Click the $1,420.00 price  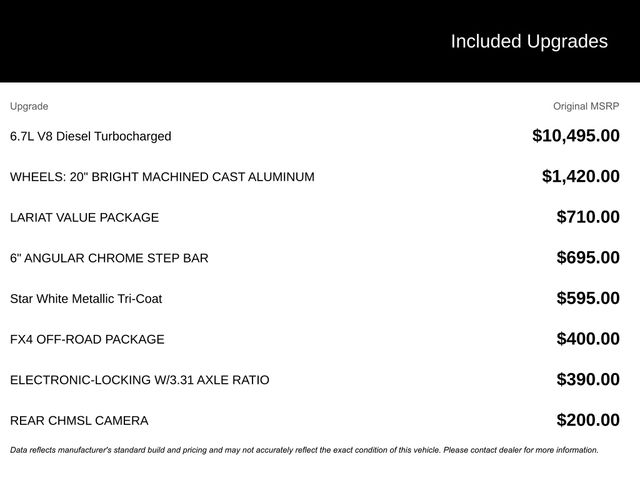tap(580, 177)
